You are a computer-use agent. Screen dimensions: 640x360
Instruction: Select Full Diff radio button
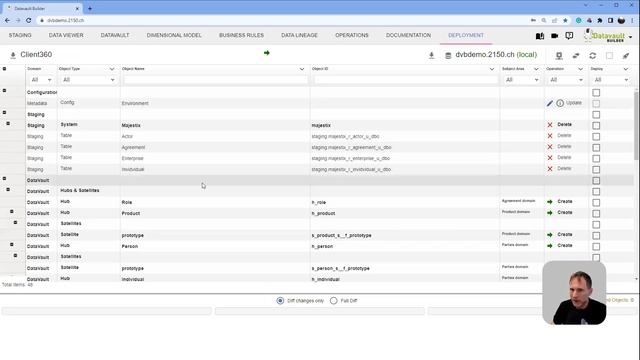point(333,301)
